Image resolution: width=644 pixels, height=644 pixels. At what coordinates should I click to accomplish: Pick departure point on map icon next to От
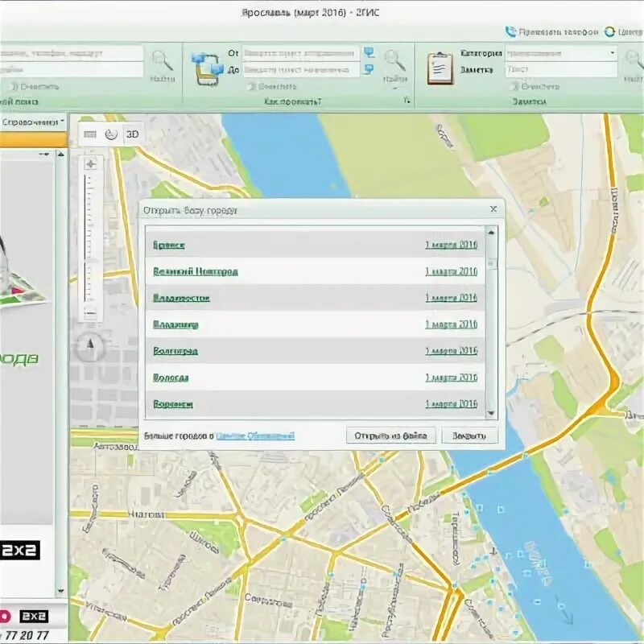click(x=369, y=52)
